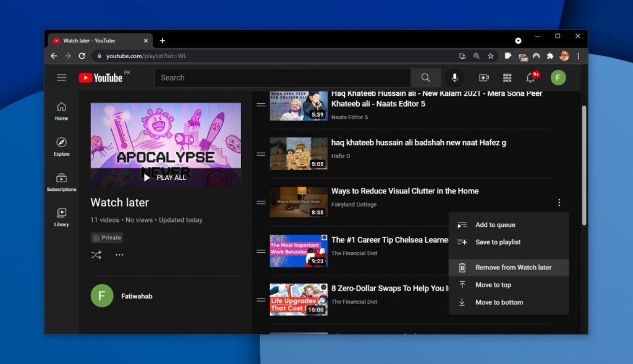
Task: Open the three-dot menu on the Fairyland Cottage video
Action: click(x=559, y=202)
